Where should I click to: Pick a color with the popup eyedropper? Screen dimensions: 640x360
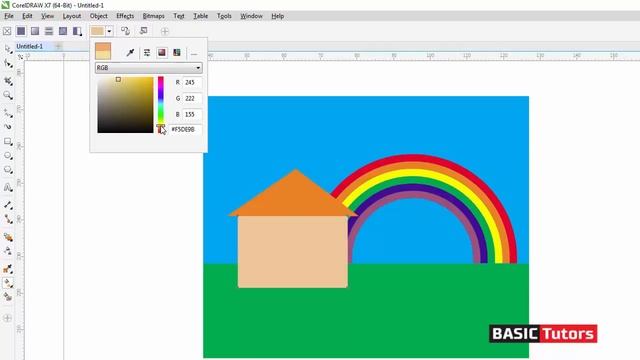(x=130, y=53)
